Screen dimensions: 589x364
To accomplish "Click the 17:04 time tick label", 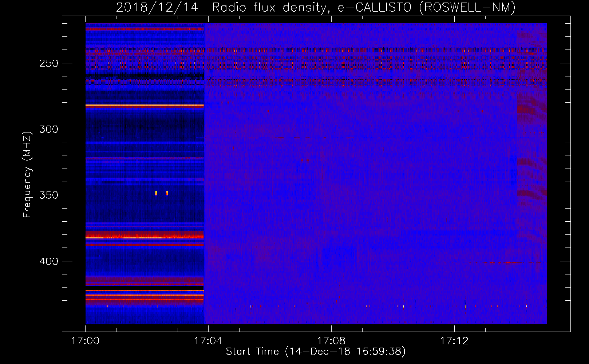I will coord(208,341).
